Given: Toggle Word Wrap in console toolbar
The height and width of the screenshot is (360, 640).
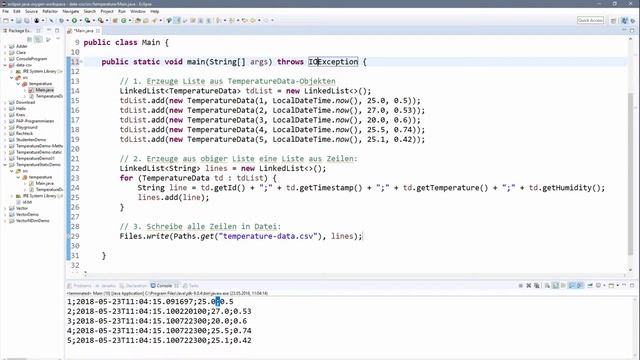Looking at the screenshot, I should [x=563, y=286].
